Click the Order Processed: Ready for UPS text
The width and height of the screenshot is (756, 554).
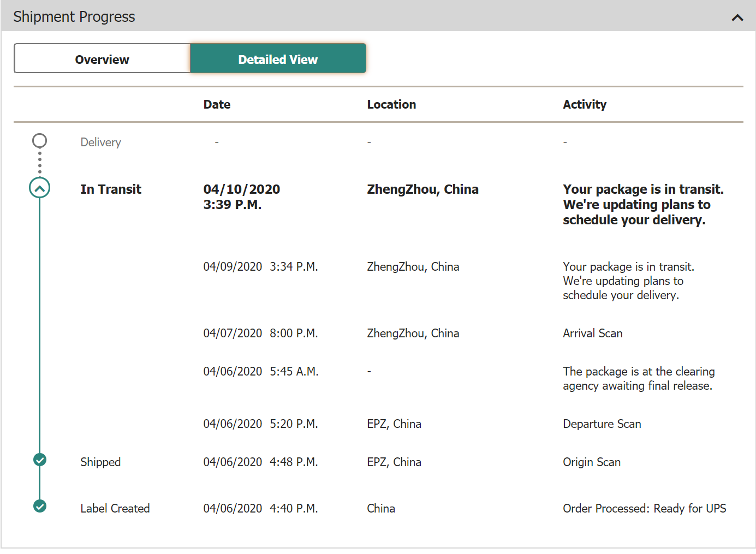click(x=645, y=508)
